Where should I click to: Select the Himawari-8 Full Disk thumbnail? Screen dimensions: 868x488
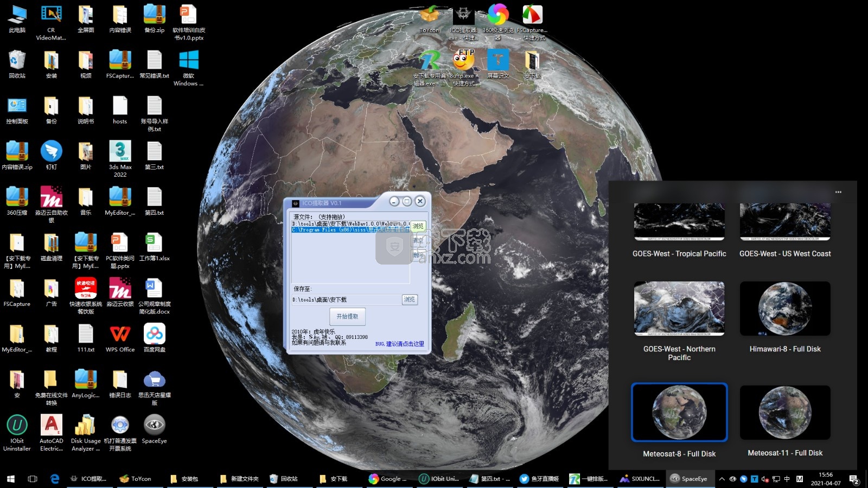click(785, 309)
